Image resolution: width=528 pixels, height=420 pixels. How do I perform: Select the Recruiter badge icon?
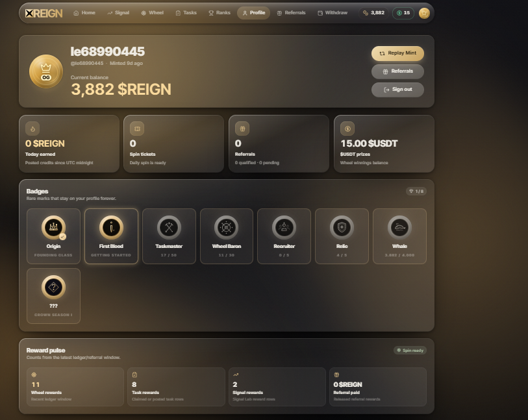pyautogui.click(x=284, y=227)
